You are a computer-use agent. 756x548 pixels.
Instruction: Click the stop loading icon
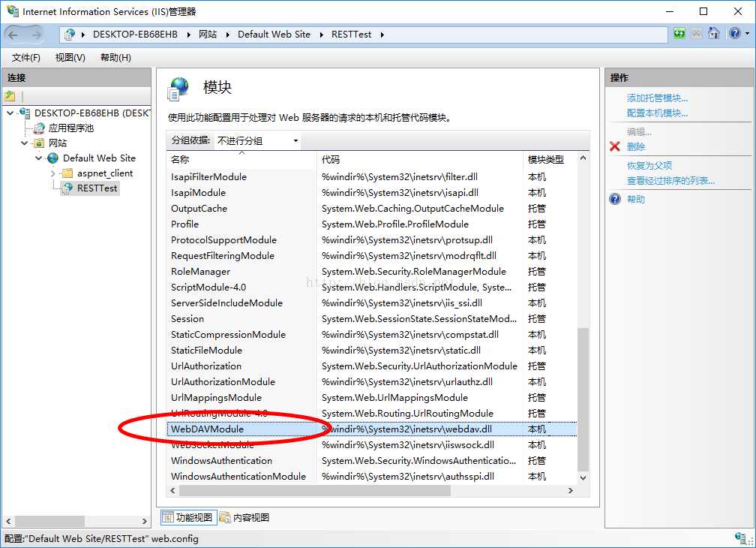click(x=696, y=34)
